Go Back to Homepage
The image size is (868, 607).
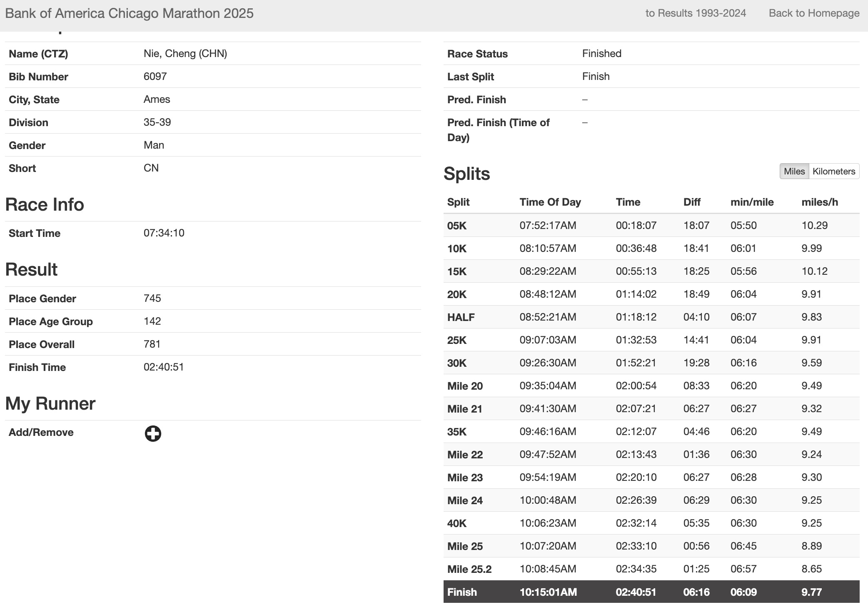[814, 13]
